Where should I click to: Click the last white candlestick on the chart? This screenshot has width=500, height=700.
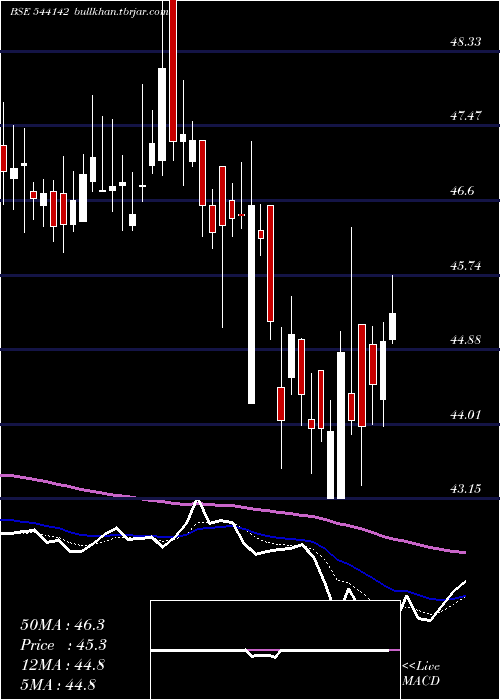coord(393,326)
